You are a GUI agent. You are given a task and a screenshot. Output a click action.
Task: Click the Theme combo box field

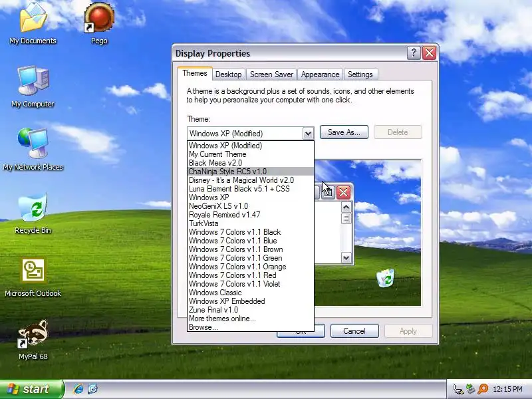pos(251,134)
